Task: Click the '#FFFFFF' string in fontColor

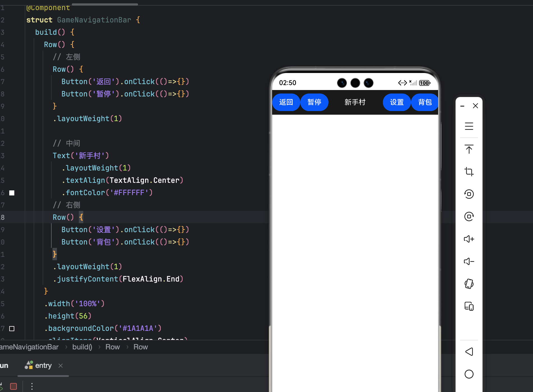Action: click(x=129, y=193)
